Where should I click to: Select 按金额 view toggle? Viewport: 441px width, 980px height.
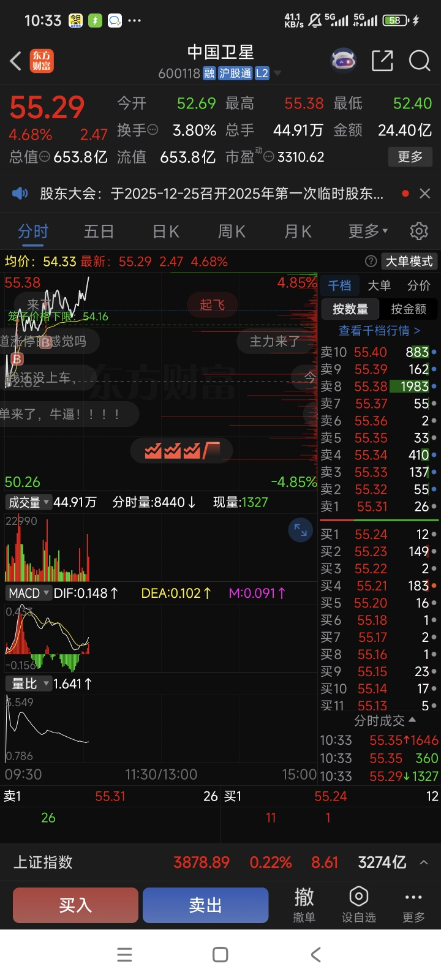(409, 309)
